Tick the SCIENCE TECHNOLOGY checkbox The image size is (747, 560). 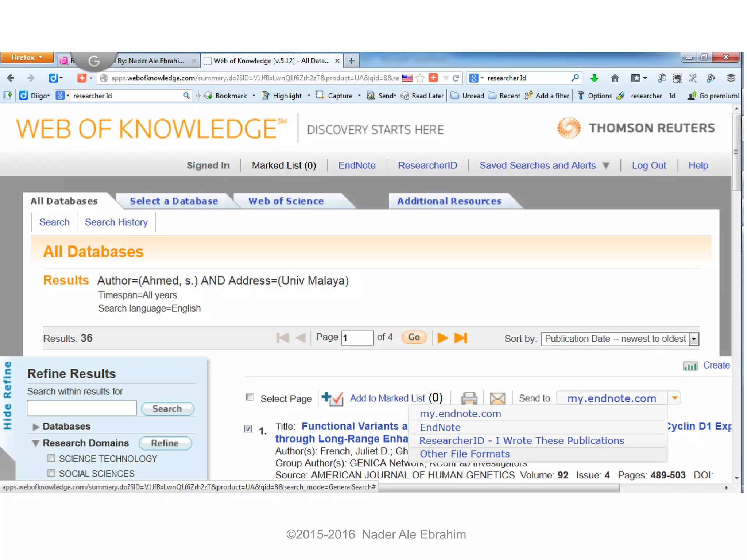tap(51, 458)
